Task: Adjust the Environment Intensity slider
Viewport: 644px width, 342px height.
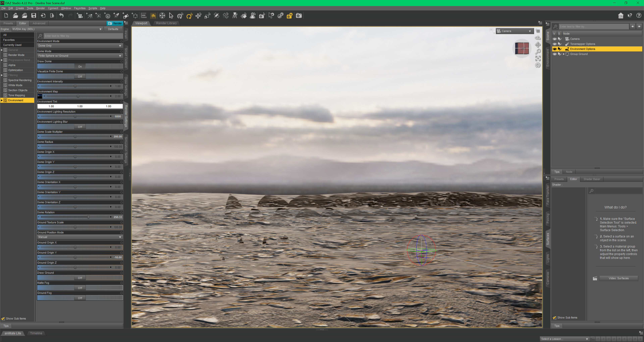Action: pos(75,86)
